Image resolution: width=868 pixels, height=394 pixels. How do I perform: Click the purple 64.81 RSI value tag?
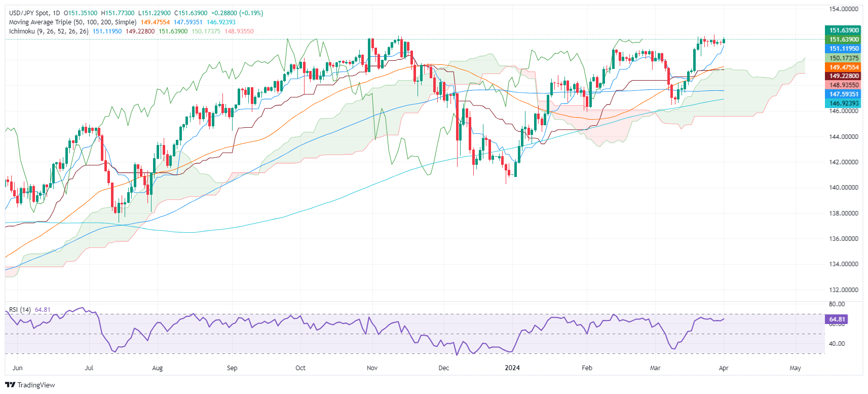(x=837, y=319)
